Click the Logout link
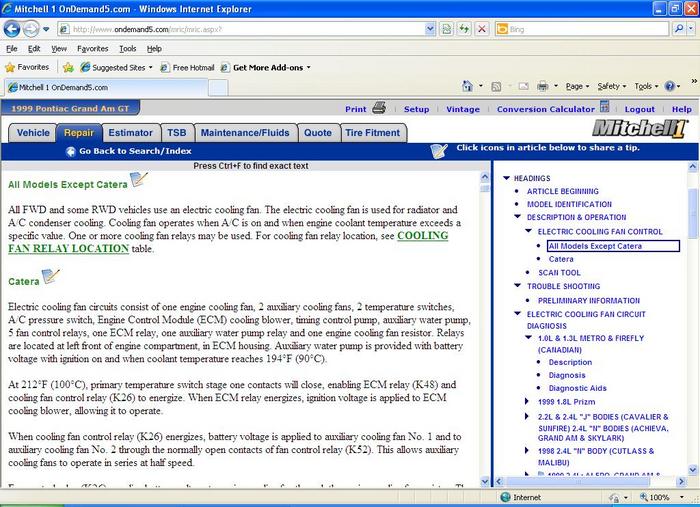 click(x=639, y=109)
